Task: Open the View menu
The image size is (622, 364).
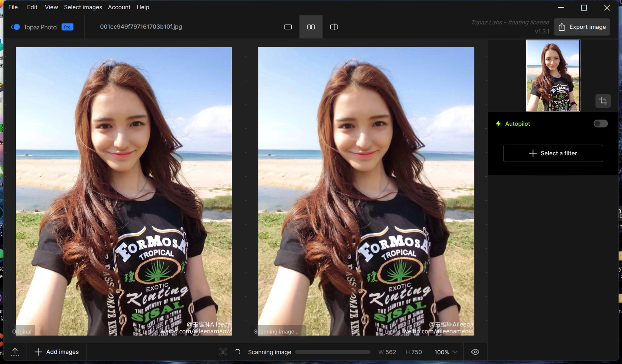Action: pos(51,7)
